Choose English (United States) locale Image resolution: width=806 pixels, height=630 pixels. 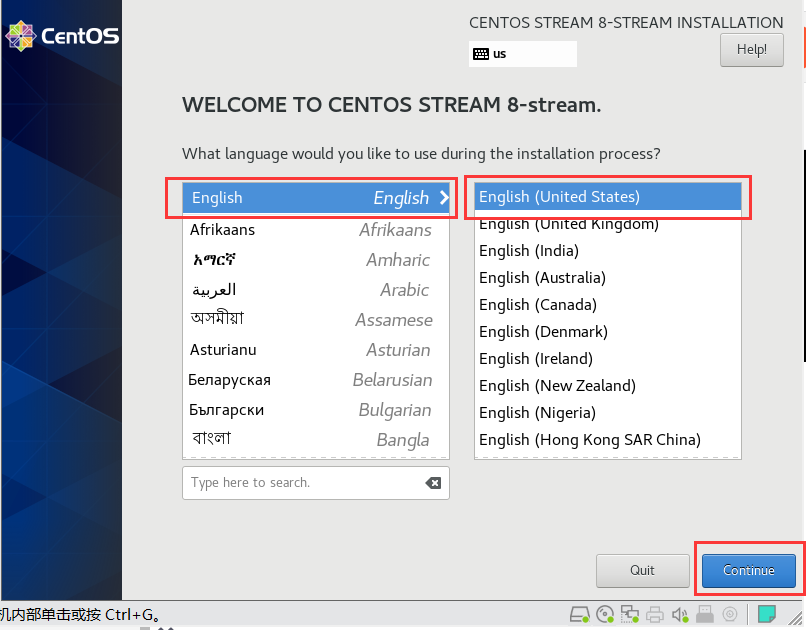pyautogui.click(x=608, y=197)
